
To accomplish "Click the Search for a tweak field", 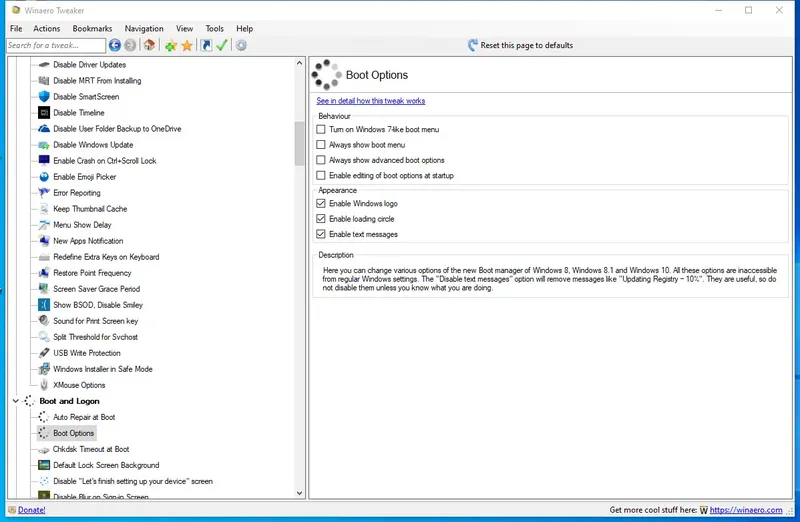I will click(x=56, y=45).
